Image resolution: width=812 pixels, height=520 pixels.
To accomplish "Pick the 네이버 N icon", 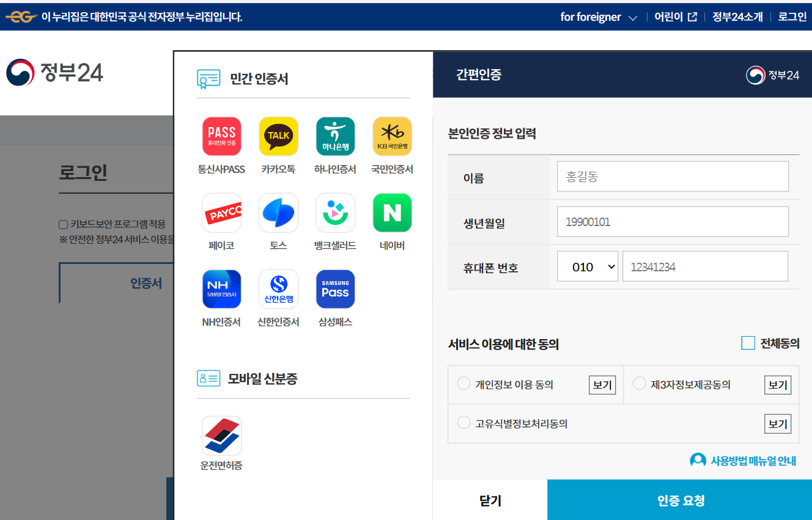I will tap(392, 213).
